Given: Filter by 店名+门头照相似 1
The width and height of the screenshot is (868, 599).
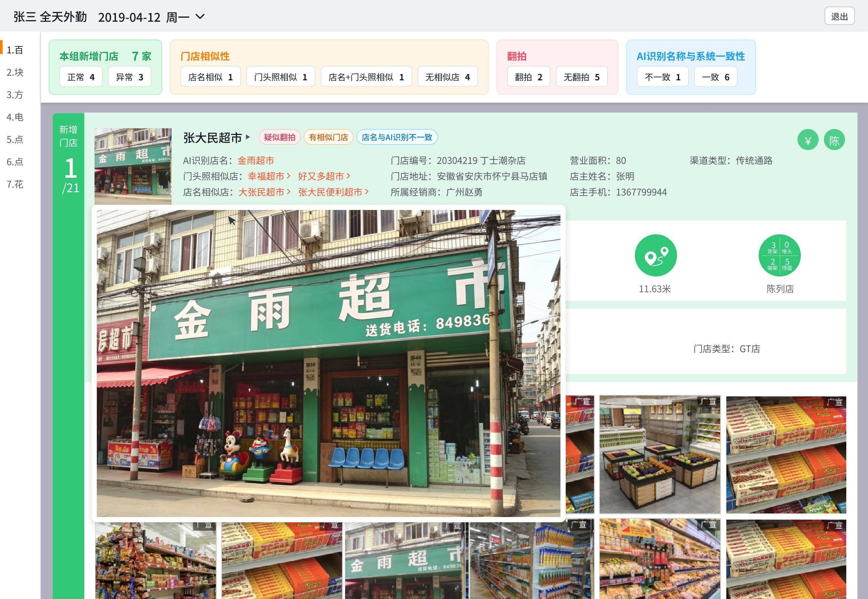Looking at the screenshot, I should 366,77.
